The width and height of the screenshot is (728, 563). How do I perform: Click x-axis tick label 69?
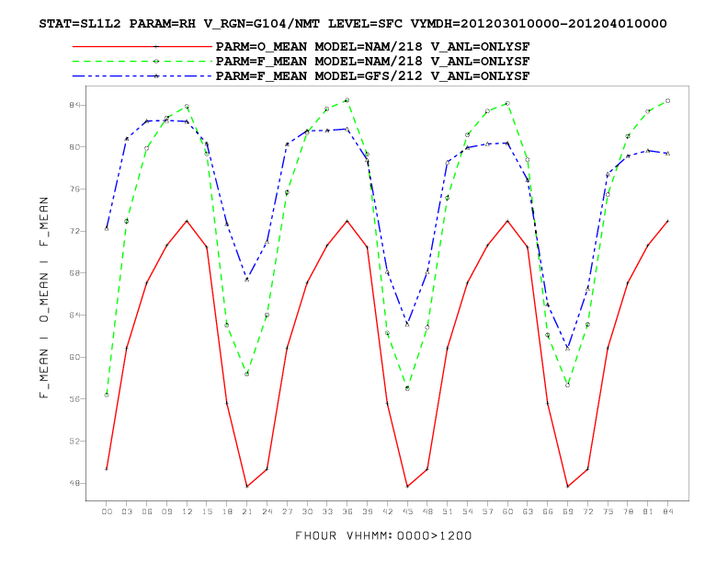(x=568, y=511)
